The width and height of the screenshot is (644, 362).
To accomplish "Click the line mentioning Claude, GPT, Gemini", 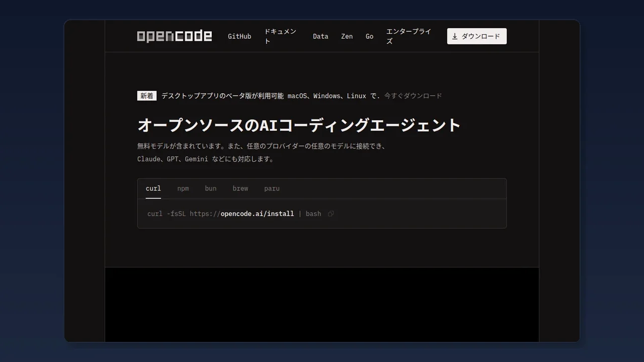I will tap(206, 159).
